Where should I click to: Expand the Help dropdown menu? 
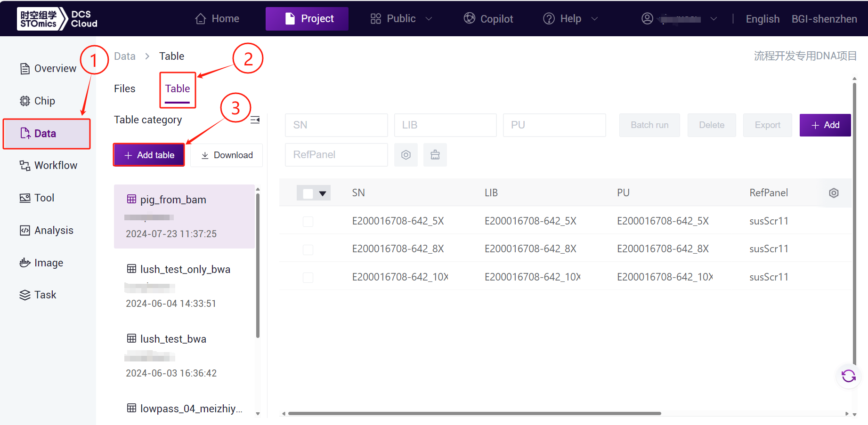point(570,19)
